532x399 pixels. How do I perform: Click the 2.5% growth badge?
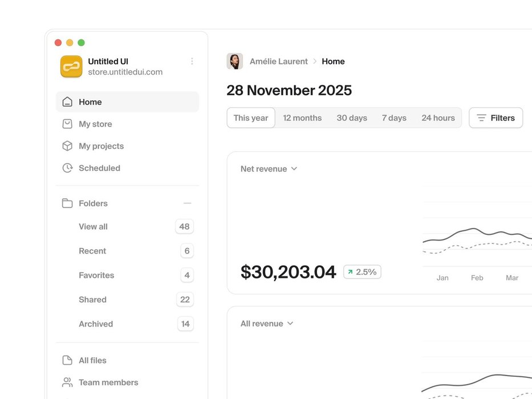coord(362,272)
